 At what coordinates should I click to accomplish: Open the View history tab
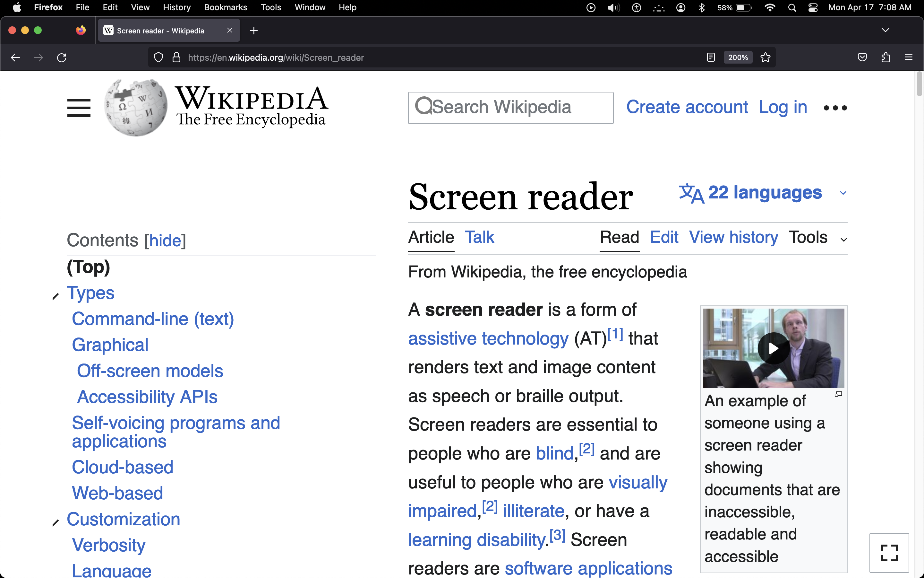click(733, 237)
